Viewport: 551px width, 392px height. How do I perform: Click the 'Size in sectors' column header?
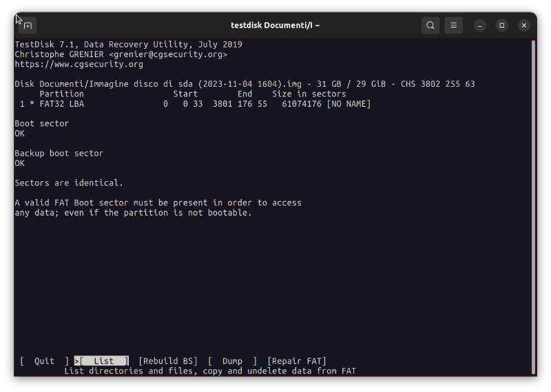pyautogui.click(x=309, y=94)
